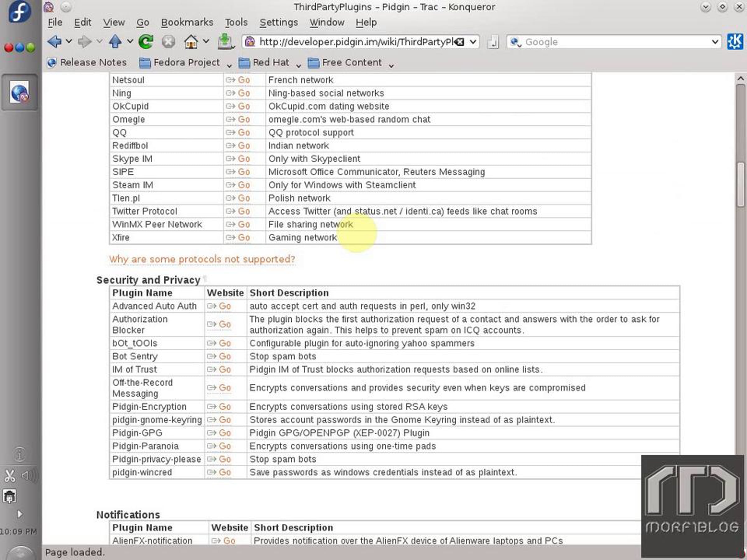The image size is (747, 560).
Task: Click the Fedora launcher icon
Action: pos(20,12)
